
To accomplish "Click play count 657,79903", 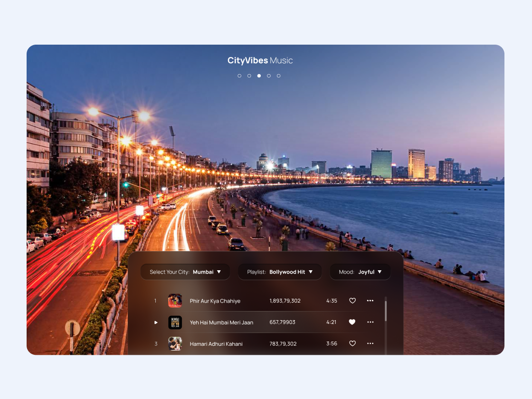I will (x=282, y=322).
